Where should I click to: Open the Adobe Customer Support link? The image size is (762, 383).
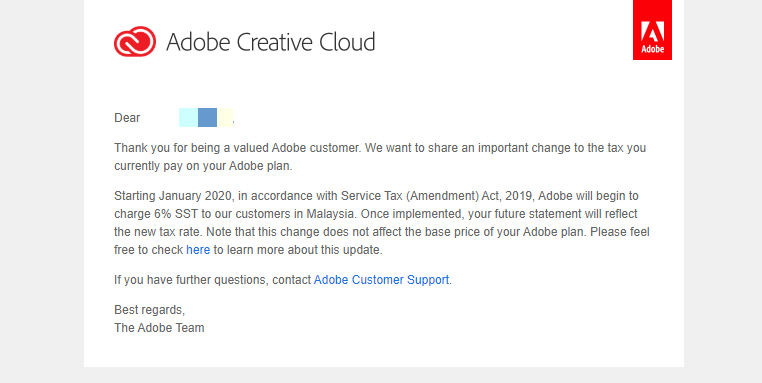381,280
